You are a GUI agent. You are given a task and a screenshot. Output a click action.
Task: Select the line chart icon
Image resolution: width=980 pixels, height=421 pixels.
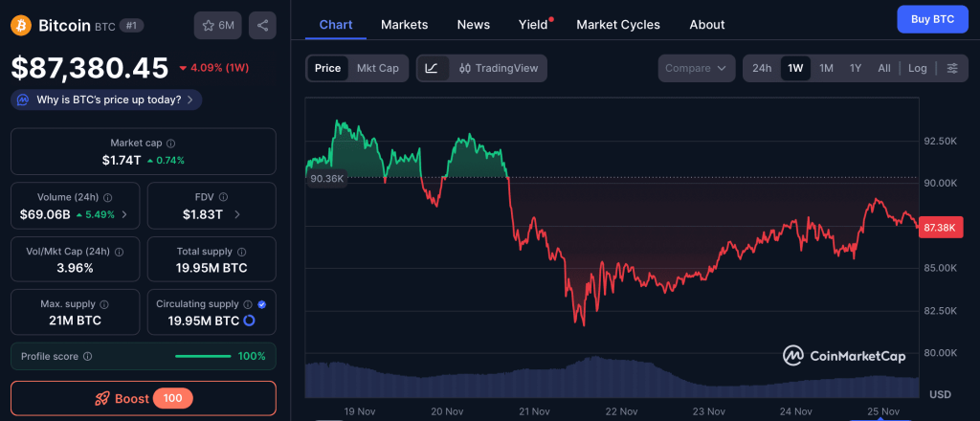[432, 68]
